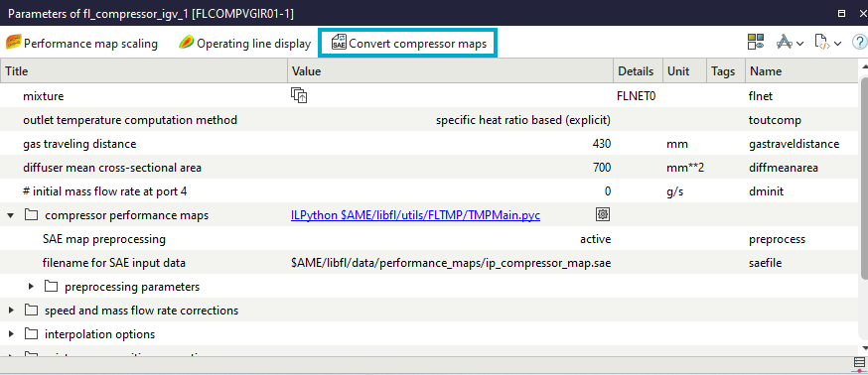This screenshot has height=375, width=868.
Task: Expand interpolation options group
Action: coord(11,334)
